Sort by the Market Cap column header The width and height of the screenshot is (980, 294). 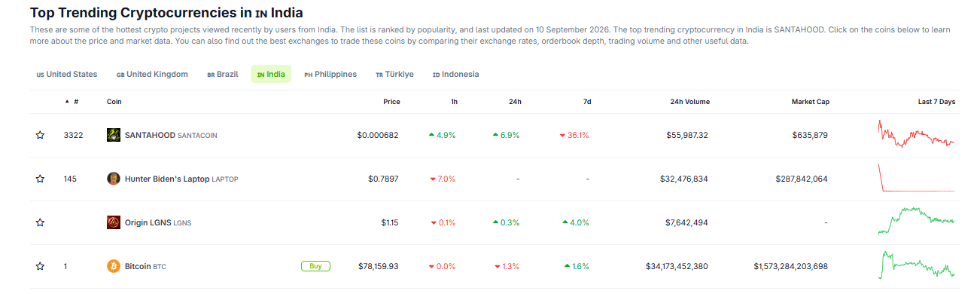tap(810, 102)
